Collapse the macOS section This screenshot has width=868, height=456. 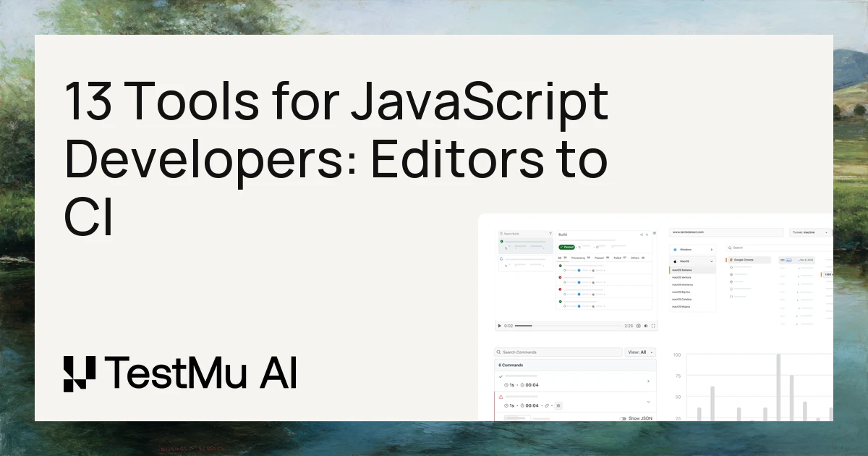pos(692,261)
